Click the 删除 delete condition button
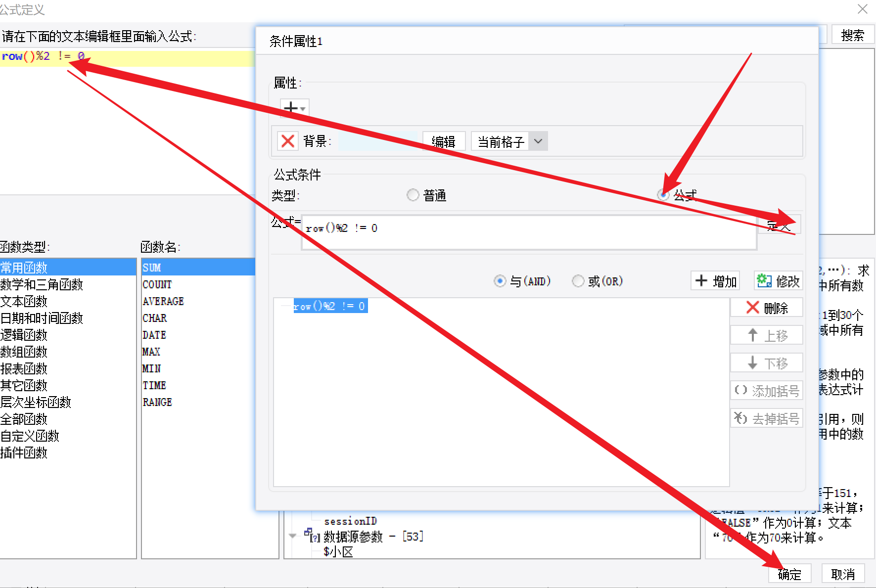The image size is (876, 588). (767, 308)
